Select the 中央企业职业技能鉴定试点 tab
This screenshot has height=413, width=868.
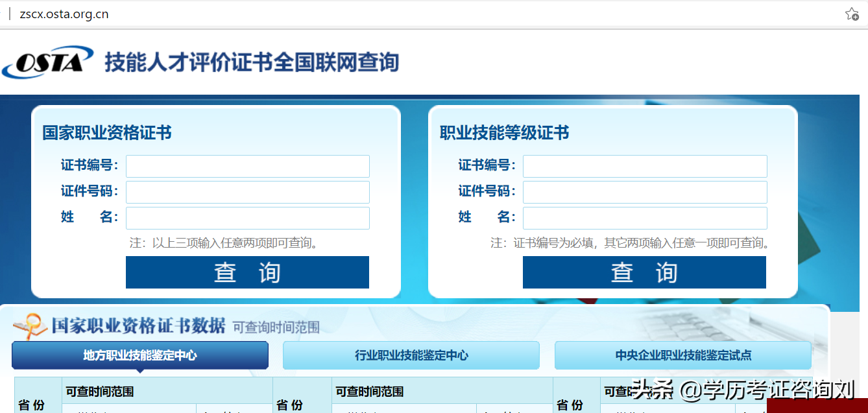(x=683, y=355)
